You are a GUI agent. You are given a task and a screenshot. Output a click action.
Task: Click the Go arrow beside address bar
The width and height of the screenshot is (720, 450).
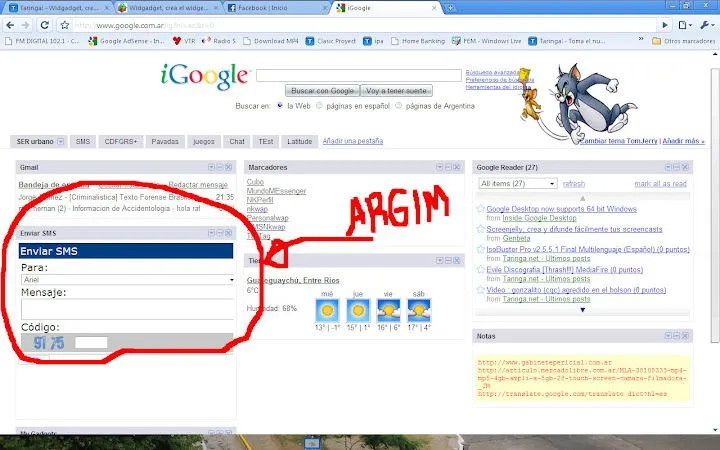(x=664, y=25)
